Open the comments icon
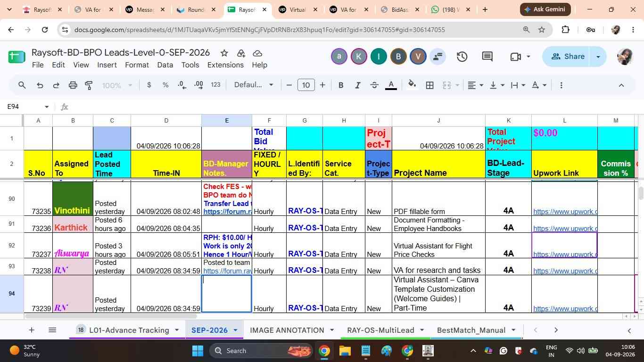 click(487, 57)
